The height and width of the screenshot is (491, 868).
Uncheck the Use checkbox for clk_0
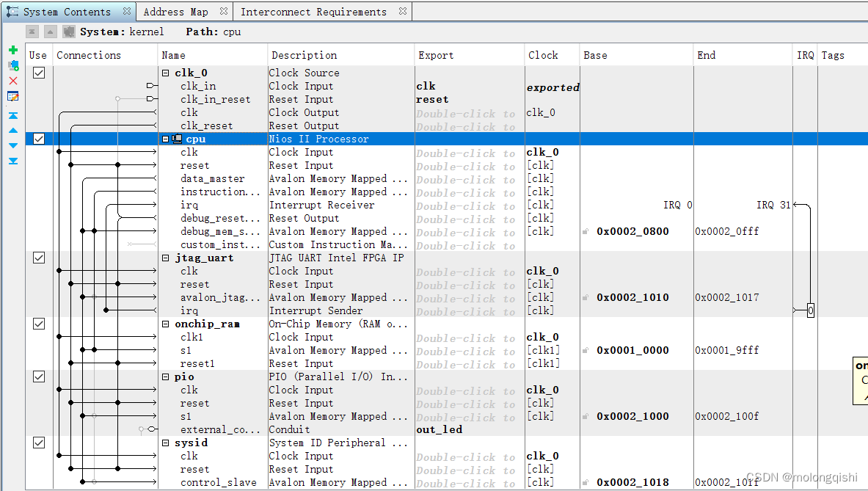(x=39, y=73)
